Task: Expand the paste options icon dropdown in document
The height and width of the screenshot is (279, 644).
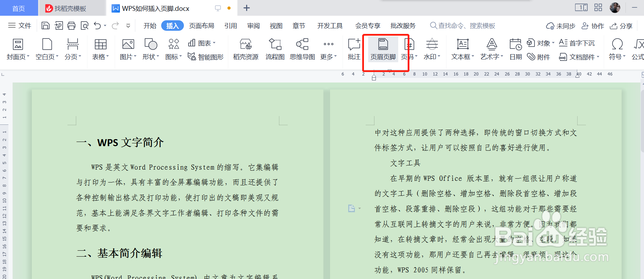Action: pos(359,209)
